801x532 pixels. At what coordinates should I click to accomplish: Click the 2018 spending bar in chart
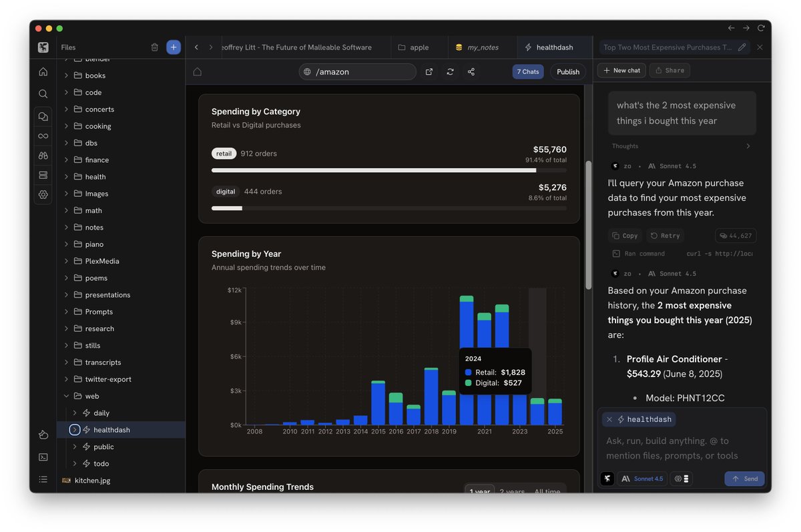tap(431, 396)
